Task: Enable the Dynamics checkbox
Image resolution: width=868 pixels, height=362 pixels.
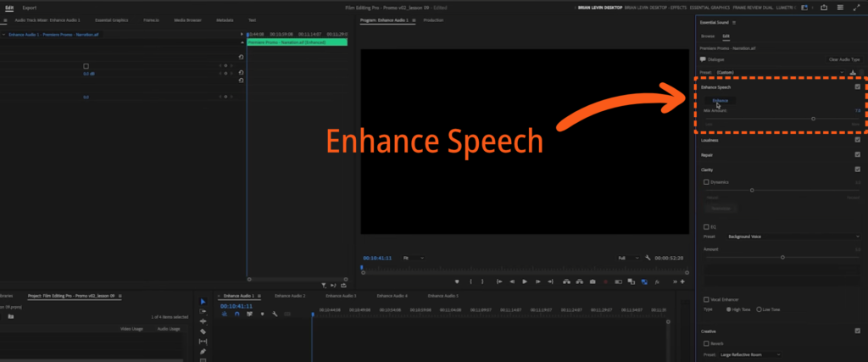Action: (x=706, y=182)
